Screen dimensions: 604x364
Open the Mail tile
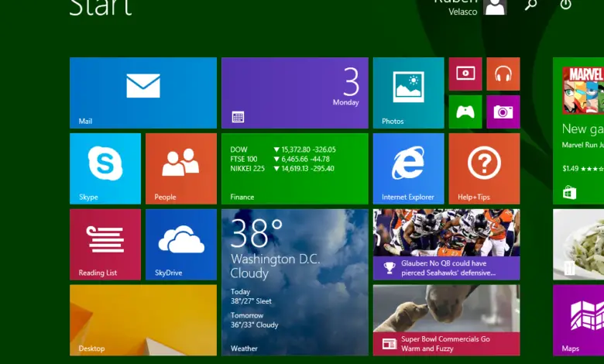tap(143, 93)
